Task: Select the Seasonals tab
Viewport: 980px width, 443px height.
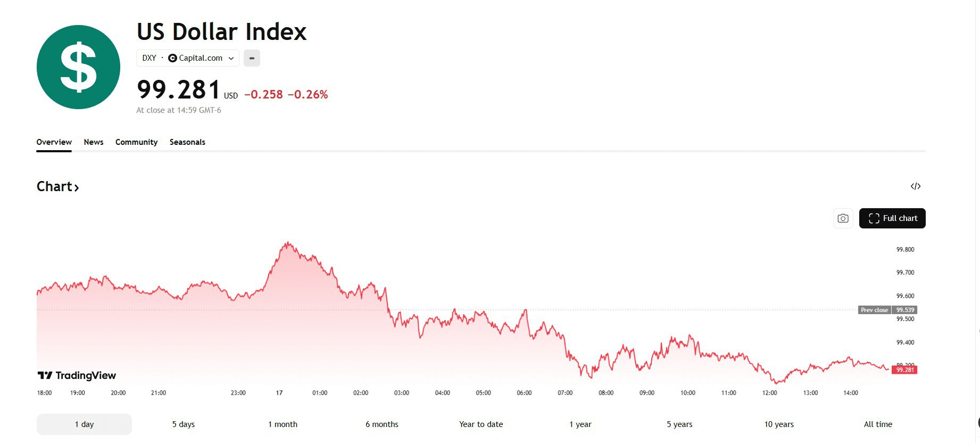Action: pyautogui.click(x=187, y=142)
